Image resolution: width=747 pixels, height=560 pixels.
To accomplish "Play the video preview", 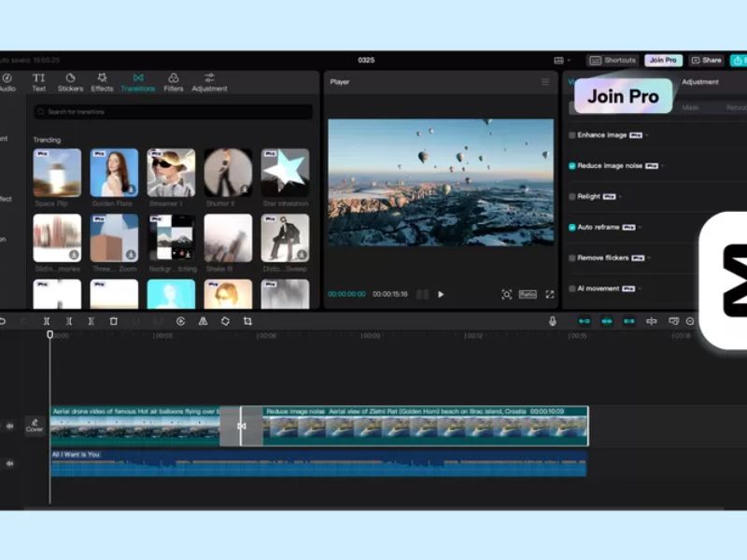I will [x=441, y=294].
